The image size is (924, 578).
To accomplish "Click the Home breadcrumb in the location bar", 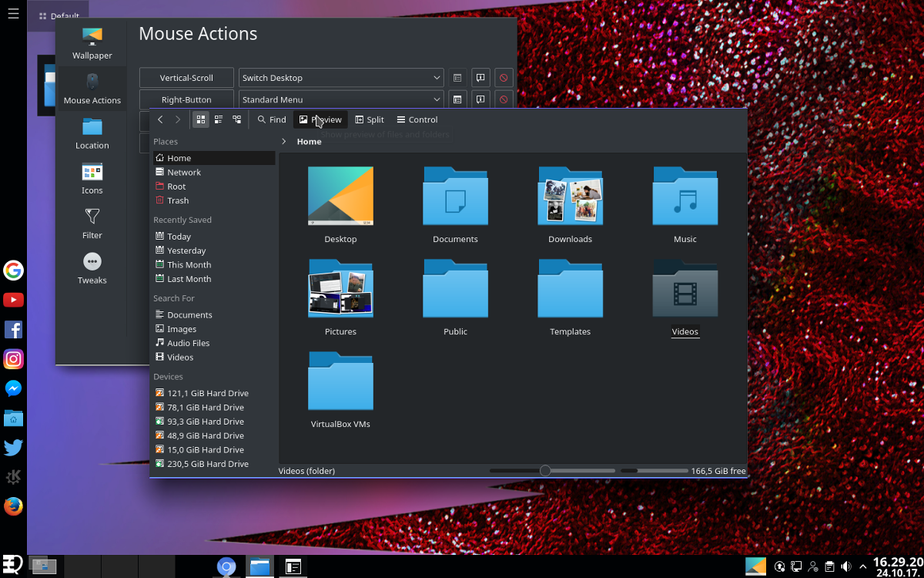I will (310, 142).
